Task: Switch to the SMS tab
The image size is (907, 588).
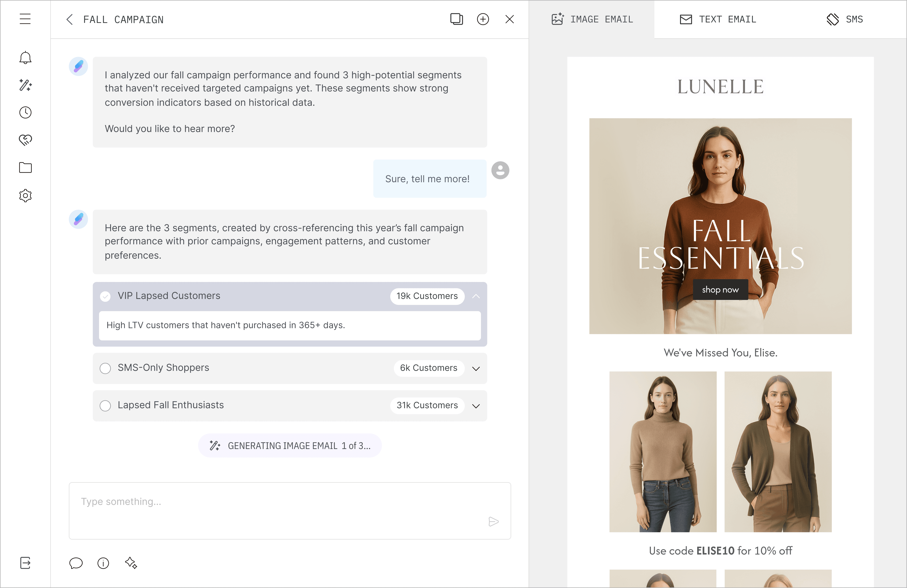Action: point(844,19)
